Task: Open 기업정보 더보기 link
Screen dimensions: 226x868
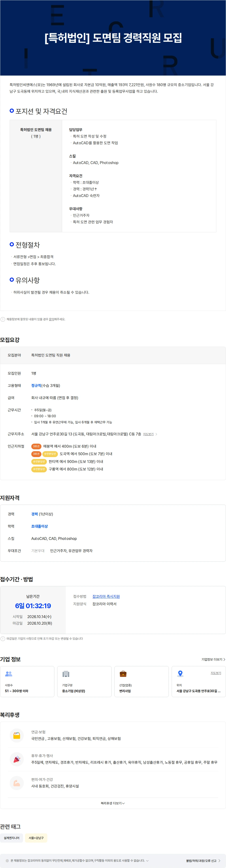Action: 213,659
